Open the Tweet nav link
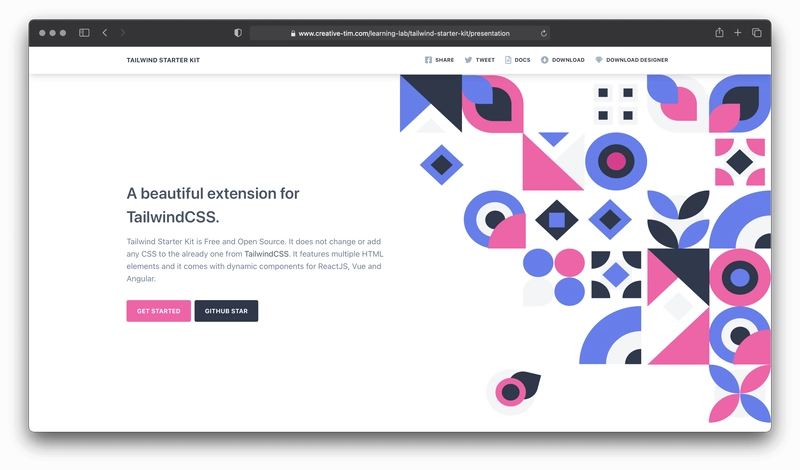 click(485, 60)
